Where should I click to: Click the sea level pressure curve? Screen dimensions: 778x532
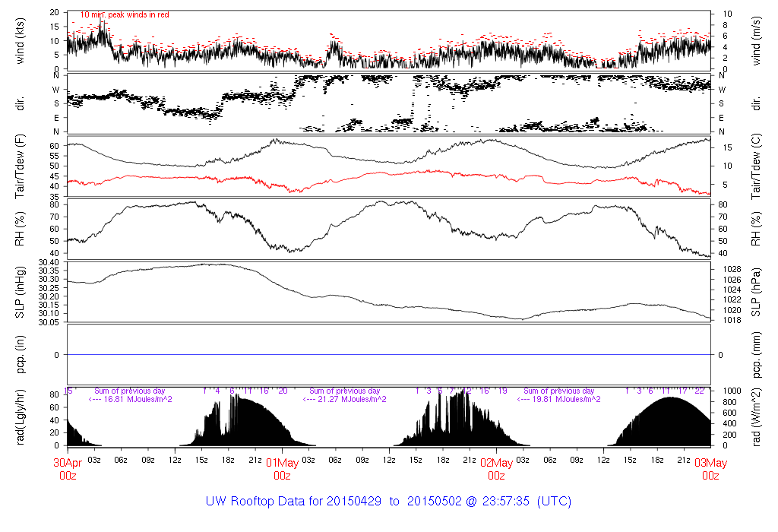(x=389, y=307)
